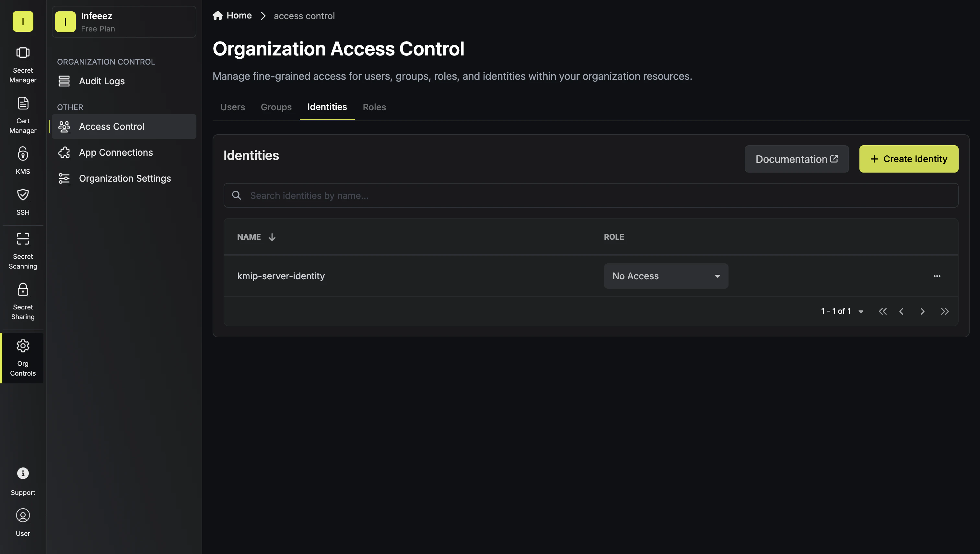The height and width of the screenshot is (554, 980).
Task: Open Secret Manager from the rail
Action: 23,65
